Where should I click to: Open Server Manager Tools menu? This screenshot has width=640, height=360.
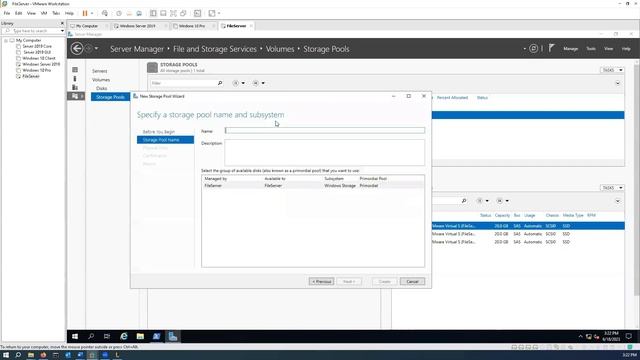point(591,49)
